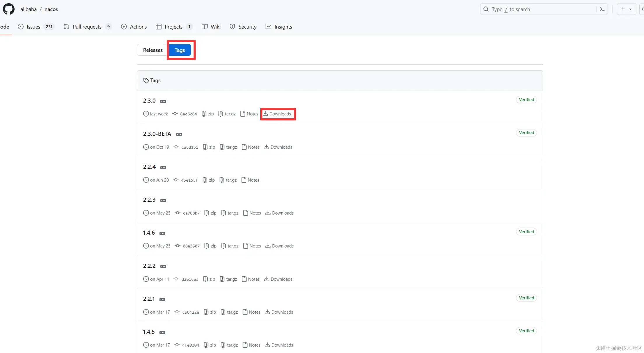Open the 2.2.4 tag
The image size is (644, 353).
(149, 167)
